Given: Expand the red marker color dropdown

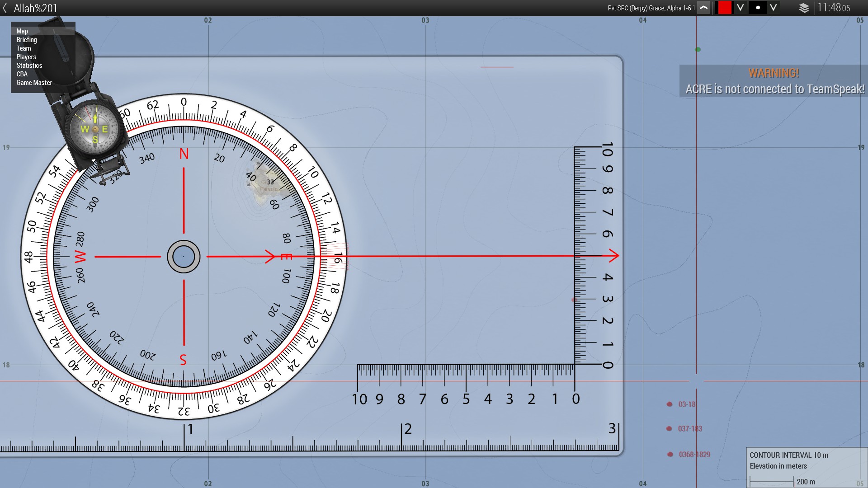Looking at the screenshot, I should click(740, 8).
